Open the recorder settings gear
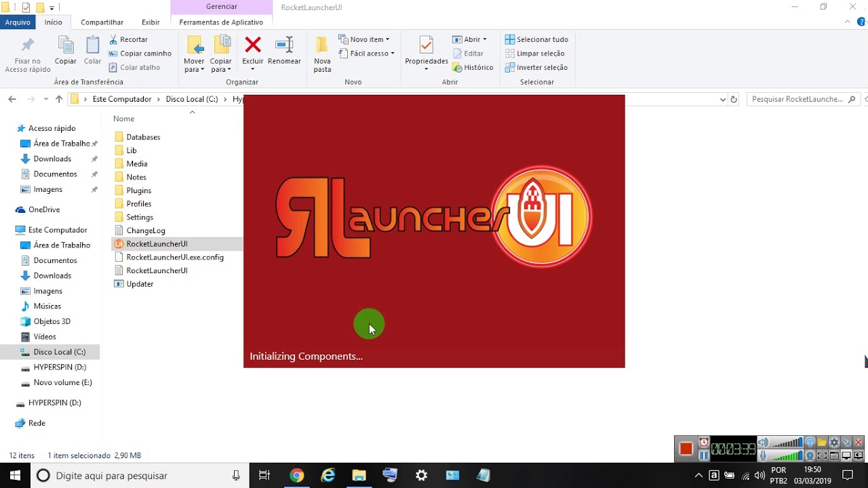 tap(834, 443)
